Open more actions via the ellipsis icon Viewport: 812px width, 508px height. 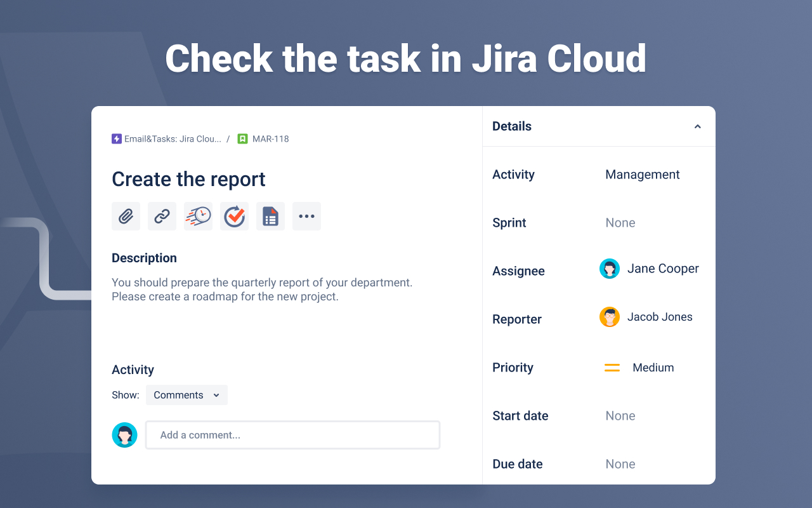[x=306, y=216]
